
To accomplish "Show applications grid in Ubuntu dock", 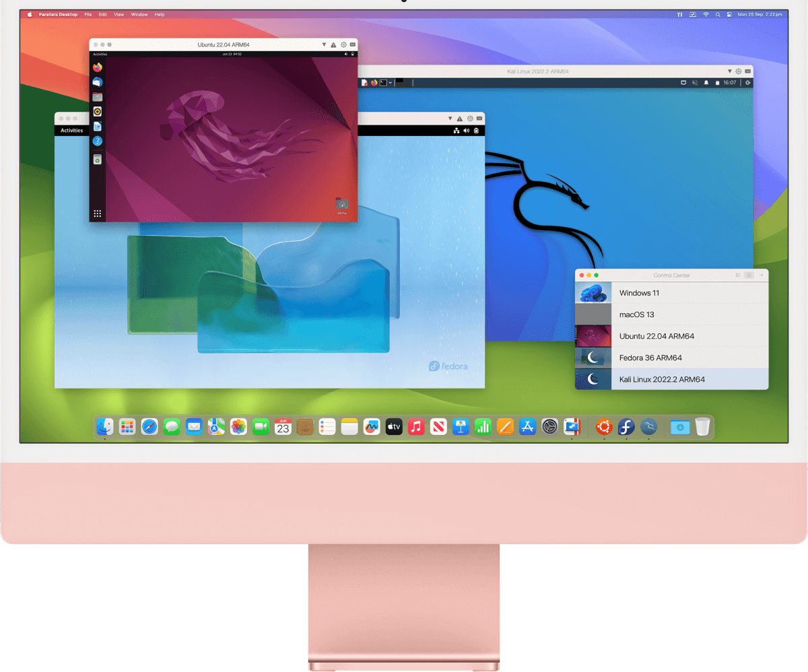I will click(98, 213).
